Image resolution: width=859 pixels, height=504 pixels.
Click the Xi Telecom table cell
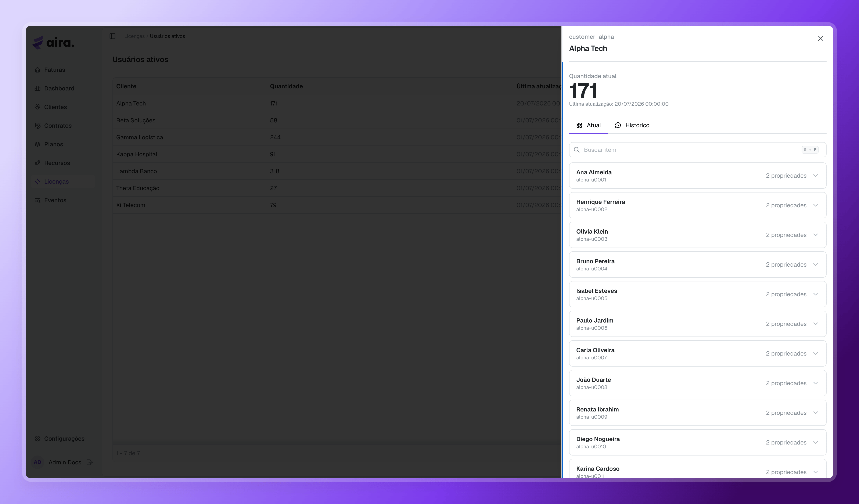[130, 205]
